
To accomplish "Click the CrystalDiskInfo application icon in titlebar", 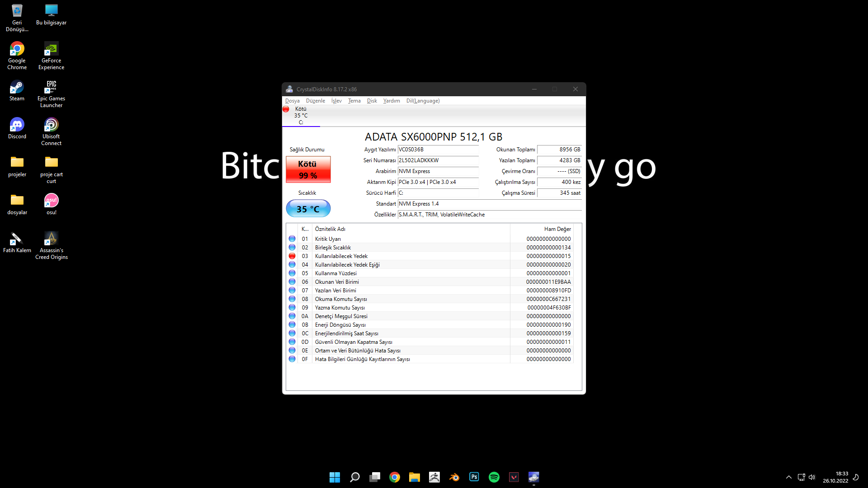I will [290, 89].
